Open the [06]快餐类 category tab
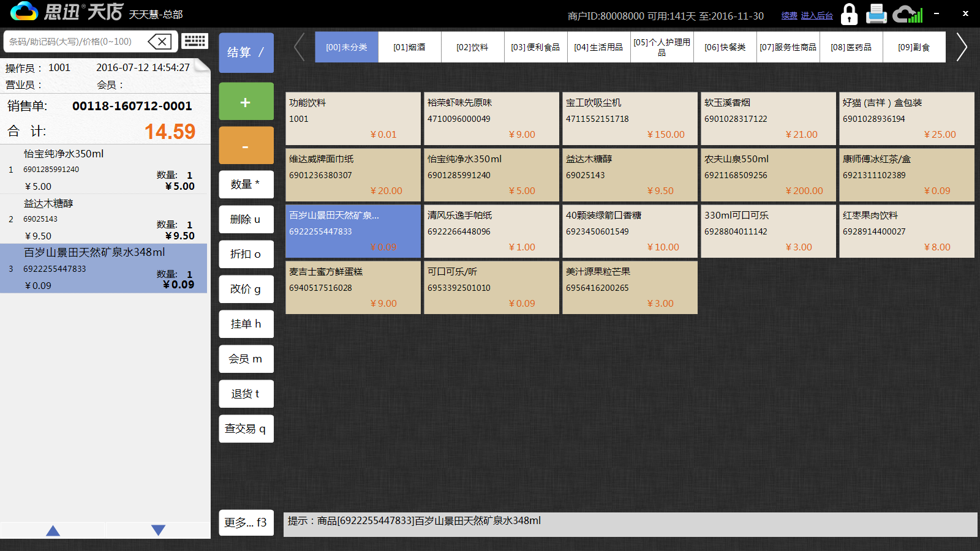This screenshot has height=551, width=980. coord(725,47)
